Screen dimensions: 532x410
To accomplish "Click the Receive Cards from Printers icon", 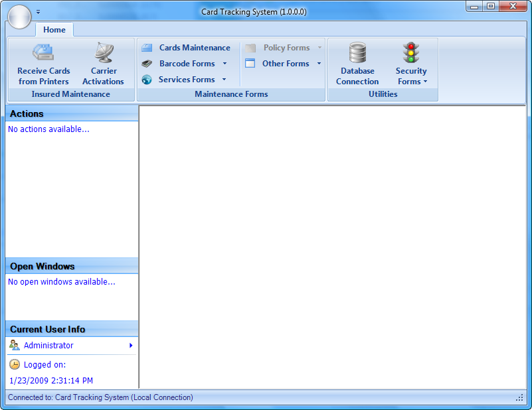I will pos(43,52).
